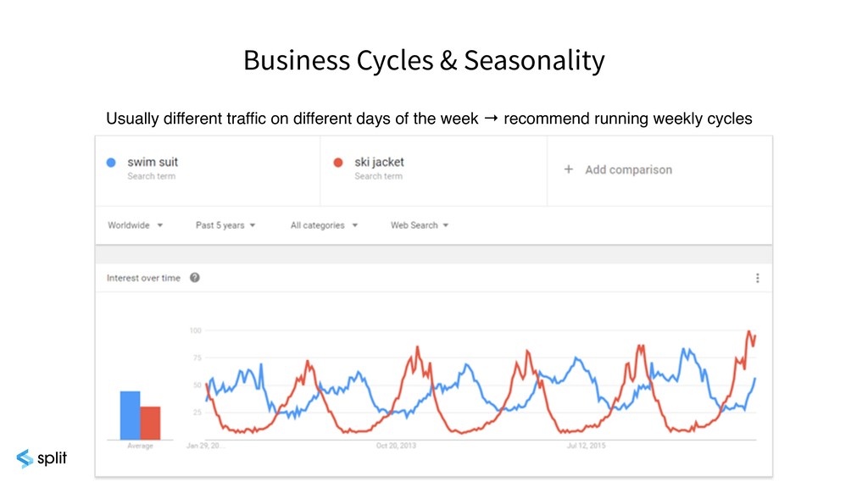Click the red average bar for ski jacket
This screenshot has width=868, height=488.
click(x=150, y=424)
